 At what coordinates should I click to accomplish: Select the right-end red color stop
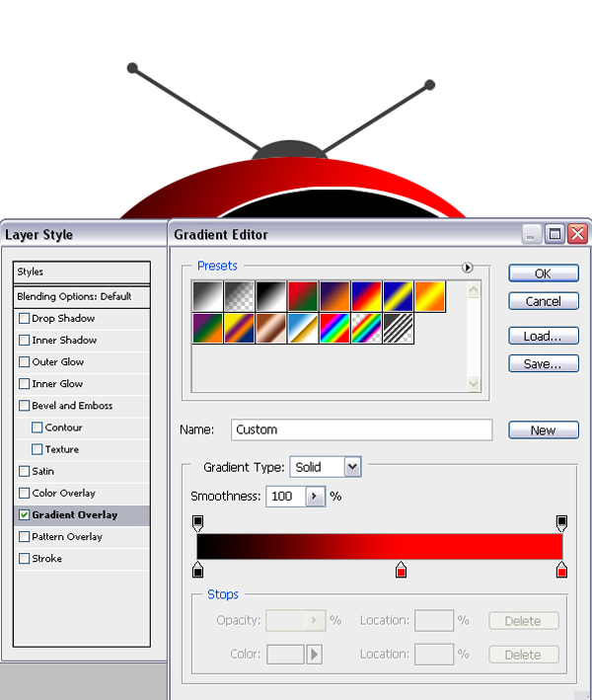[561, 570]
